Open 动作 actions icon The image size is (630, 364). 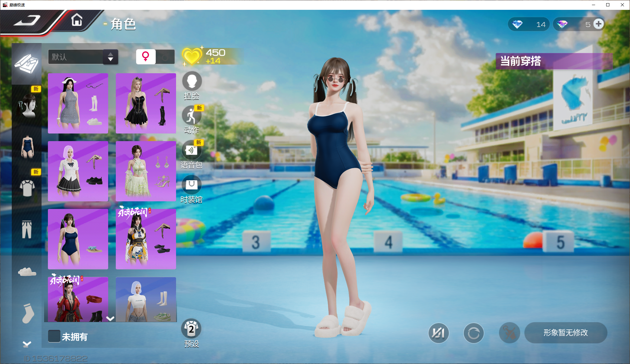pos(192,116)
